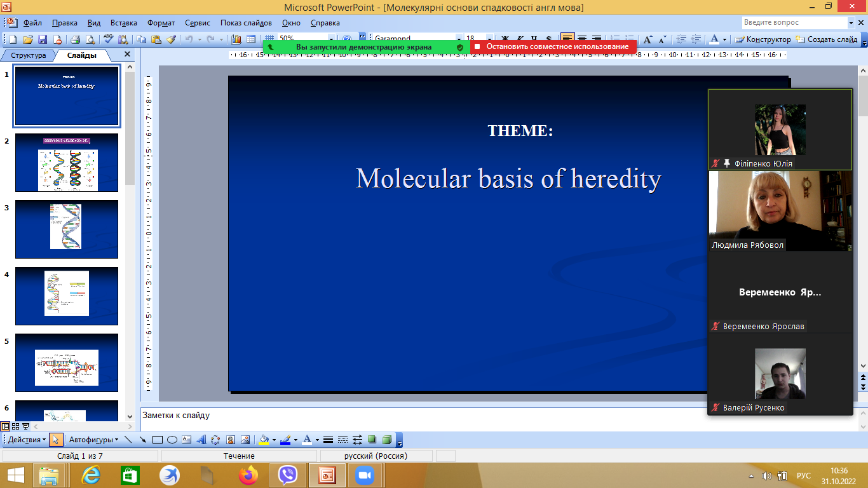This screenshot has width=868, height=488.
Task: Expand the line color dropdown arrow
Action: click(x=295, y=440)
